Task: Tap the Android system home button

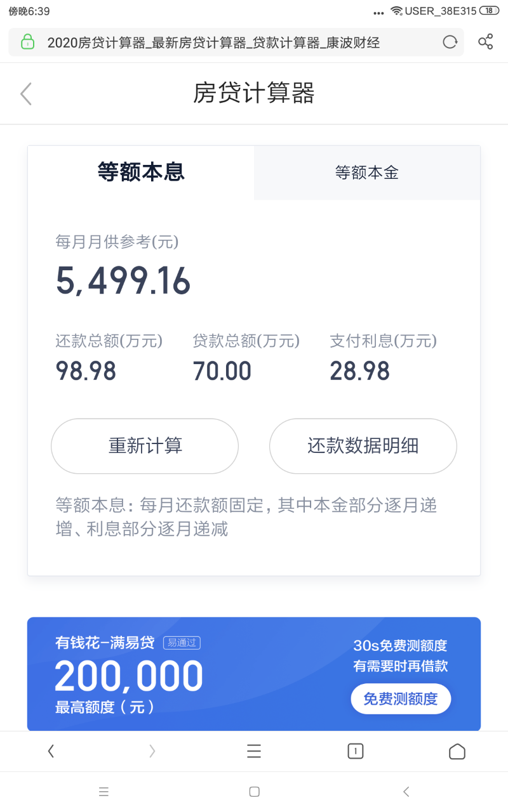Action: [254, 792]
